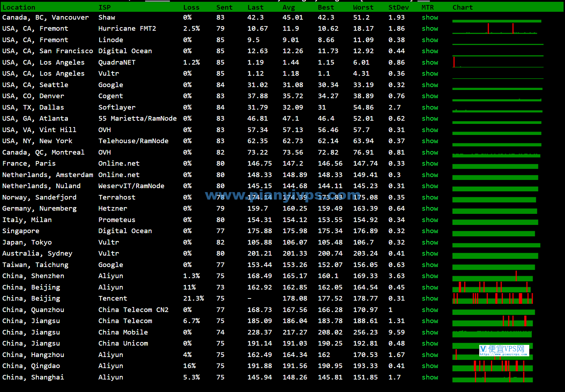Click latency chart for Vultr Sydney
The height and width of the screenshot is (392, 565).
tap(495, 256)
